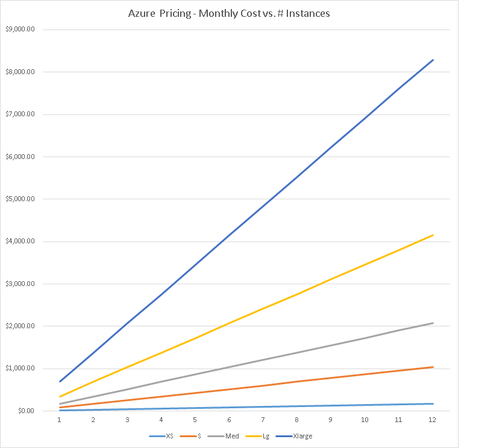Click the $5,000.00 y-axis label
Screen dimensions: 482x448
[20, 199]
